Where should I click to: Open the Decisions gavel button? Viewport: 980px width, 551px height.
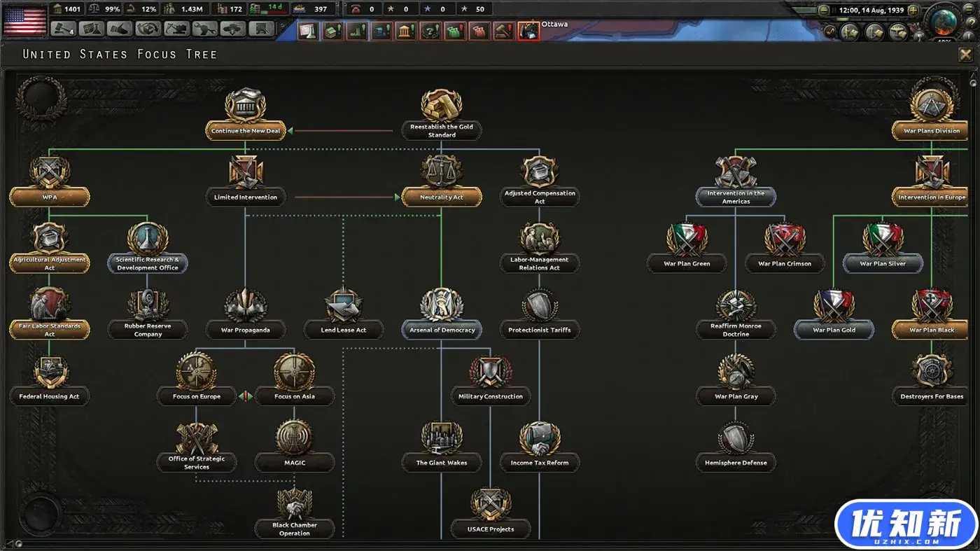pyautogui.click(x=64, y=29)
